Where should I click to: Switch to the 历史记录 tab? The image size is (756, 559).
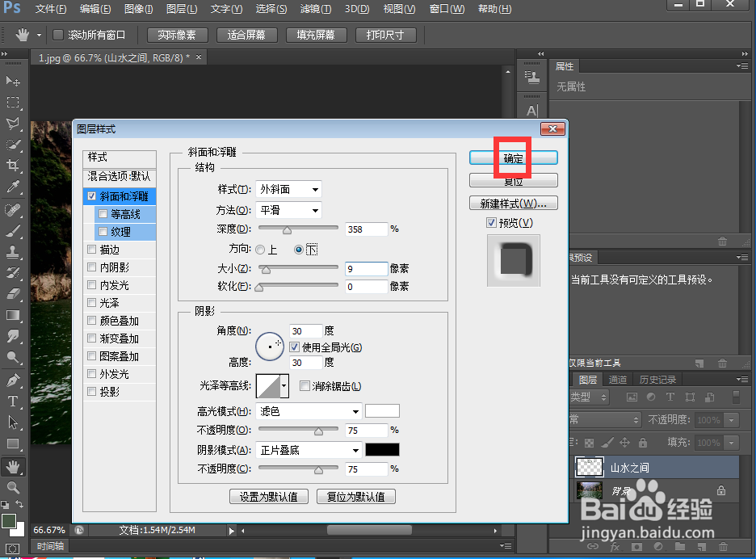pyautogui.click(x=657, y=380)
